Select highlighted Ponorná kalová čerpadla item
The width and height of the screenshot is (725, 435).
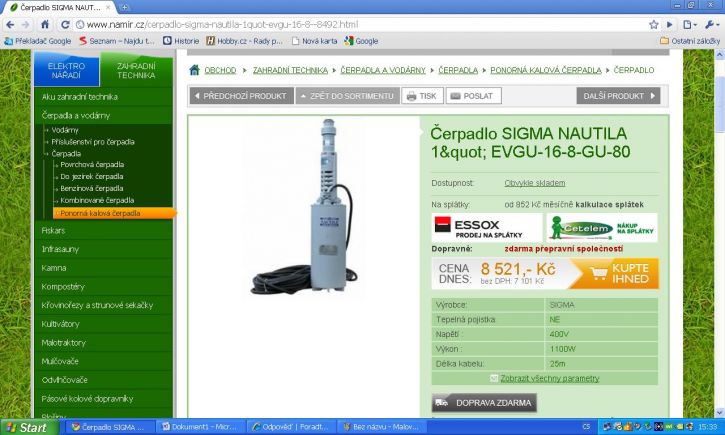(114, 213)
